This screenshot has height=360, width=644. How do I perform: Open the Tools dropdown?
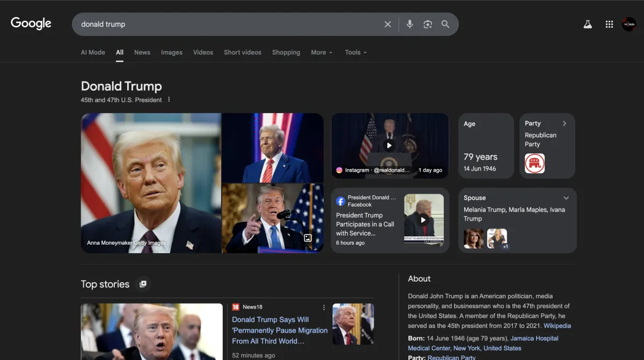[356, 52]
